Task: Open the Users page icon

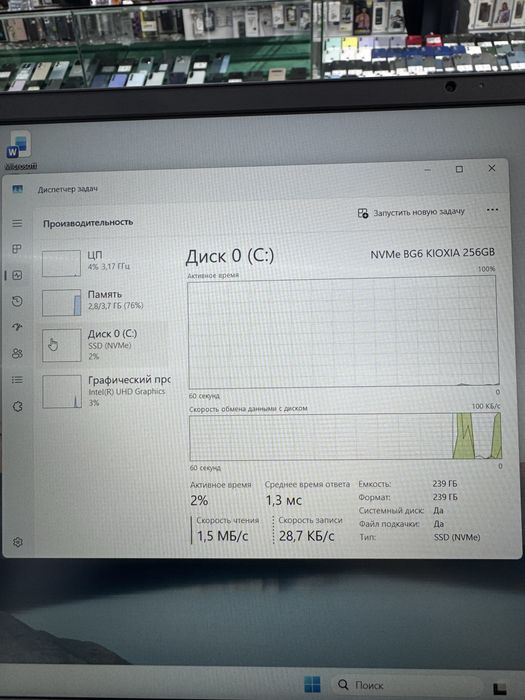Action: 17,354
